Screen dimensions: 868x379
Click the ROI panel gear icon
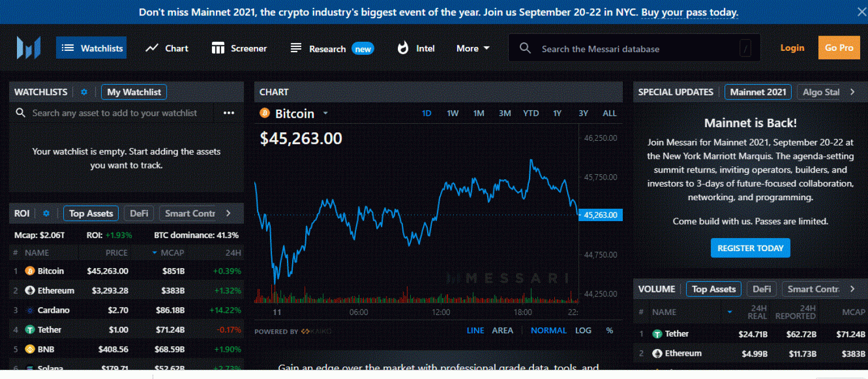click(x=46, y=213)
